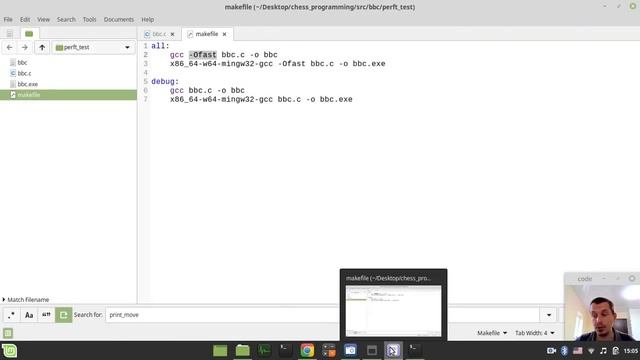Image resolution: width=640 pixels, height=360 pixels.
Task: Go back in file browser
Action: pyautogui.click(x=9, y=47)
